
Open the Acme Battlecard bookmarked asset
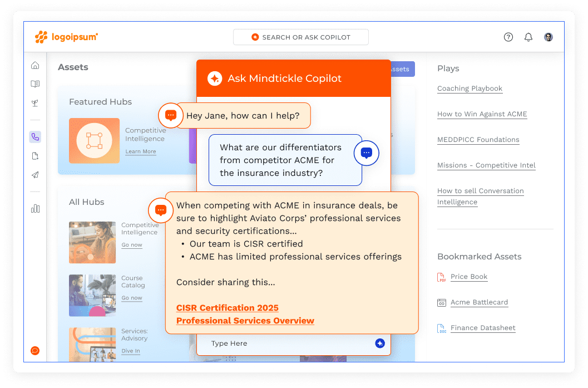tap(479, 302)
